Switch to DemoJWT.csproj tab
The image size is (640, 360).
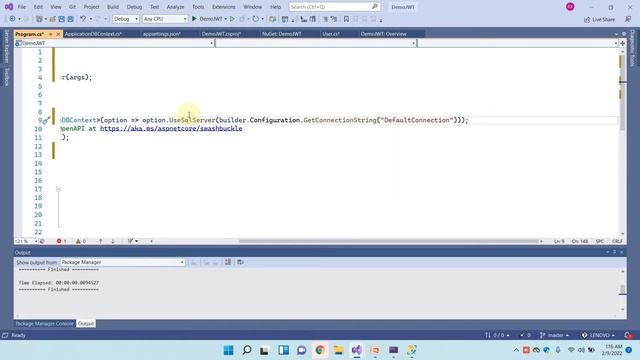(221, 34)
